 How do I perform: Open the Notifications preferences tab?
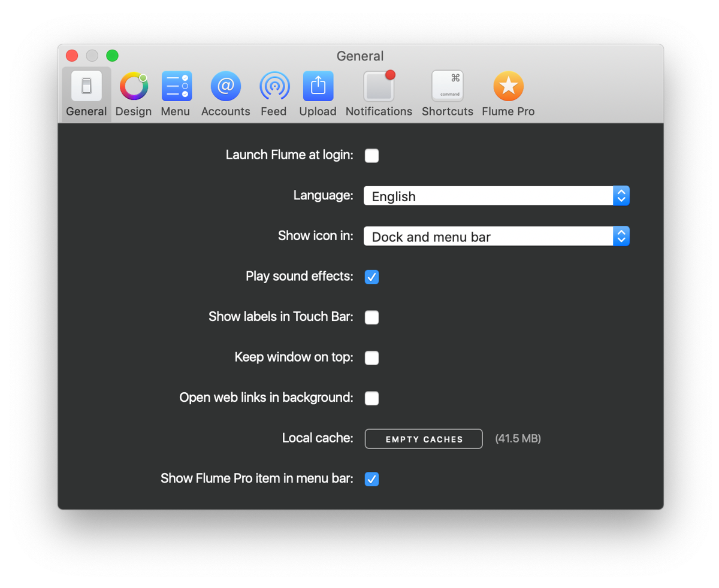[379, 94]
